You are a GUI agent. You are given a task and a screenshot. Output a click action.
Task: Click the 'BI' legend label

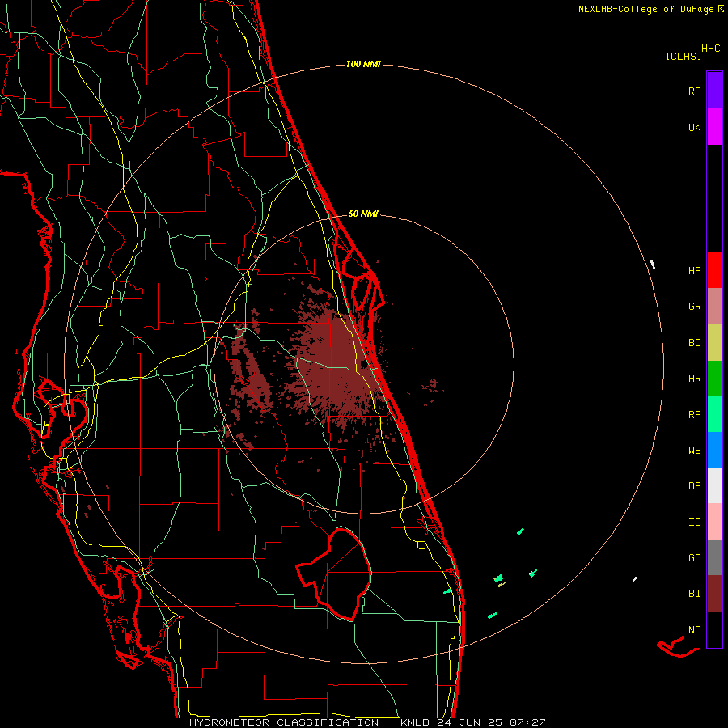(x=694, y=594)
